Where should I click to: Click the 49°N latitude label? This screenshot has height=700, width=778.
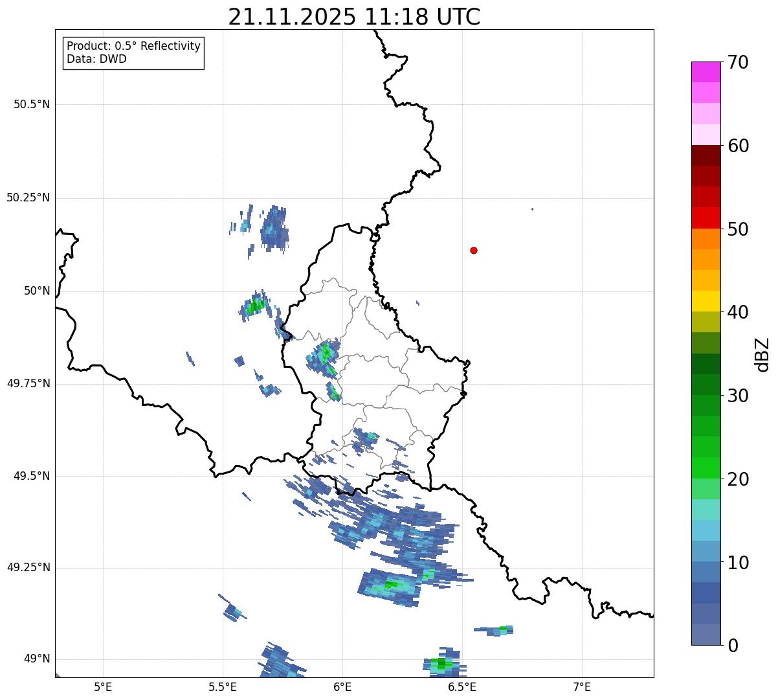[37, 659]
